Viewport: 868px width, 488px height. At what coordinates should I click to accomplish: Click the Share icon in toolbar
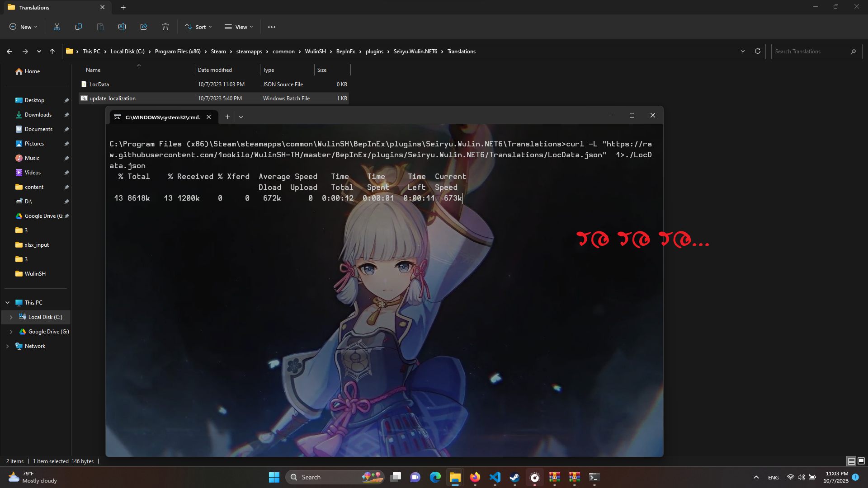[144, 27]
